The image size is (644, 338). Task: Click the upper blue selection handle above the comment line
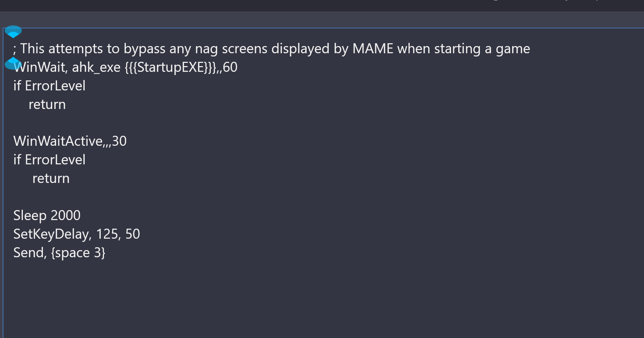point(13,32)
